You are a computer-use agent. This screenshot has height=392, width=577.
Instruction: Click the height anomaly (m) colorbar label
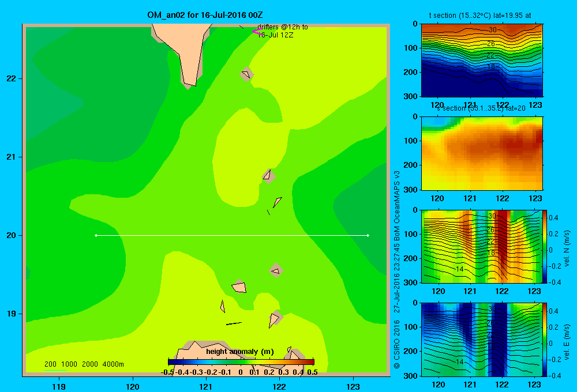click(x=240, y=352)
